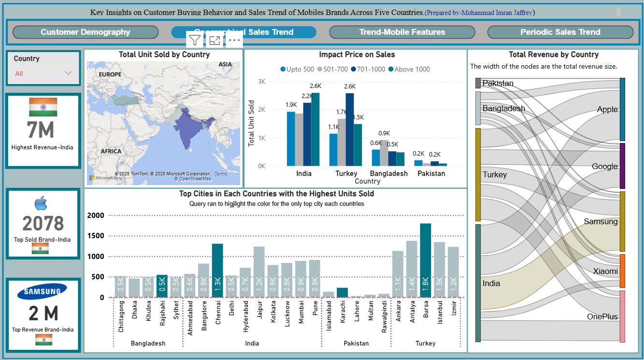
Task: Select the Pakistan node in Sankey chart
Action: click(x=478, y=83)
